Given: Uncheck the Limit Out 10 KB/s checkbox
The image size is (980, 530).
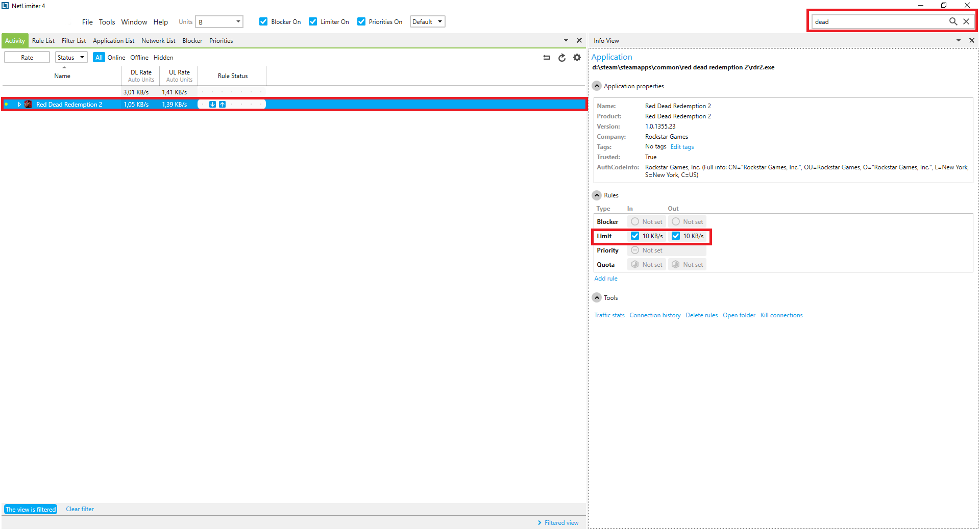Looking at the screenshot, I should tap(676, 236).
